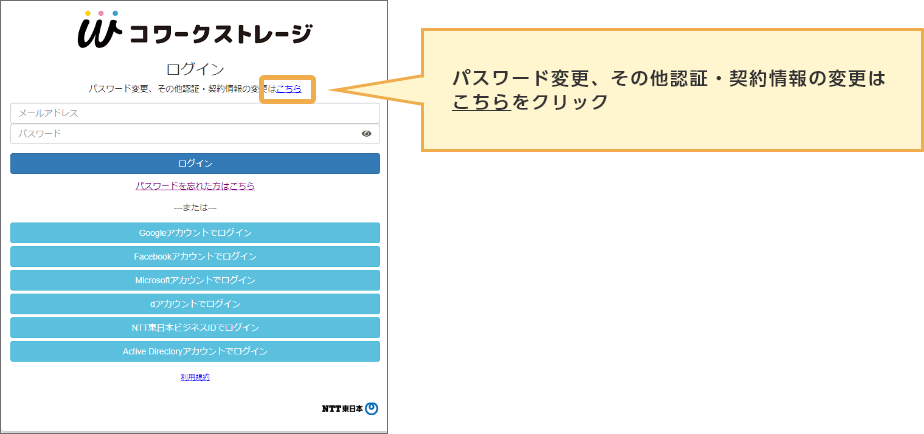Click the Coworkstorage "w" logo icon

click(x=99, y=30)
